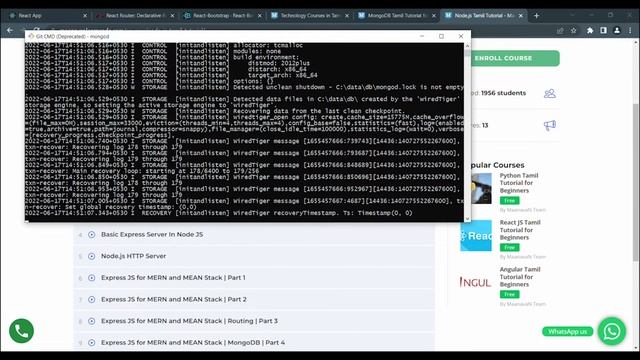
Task: Click the Python course thumbnail
Action: click(481, 189)
